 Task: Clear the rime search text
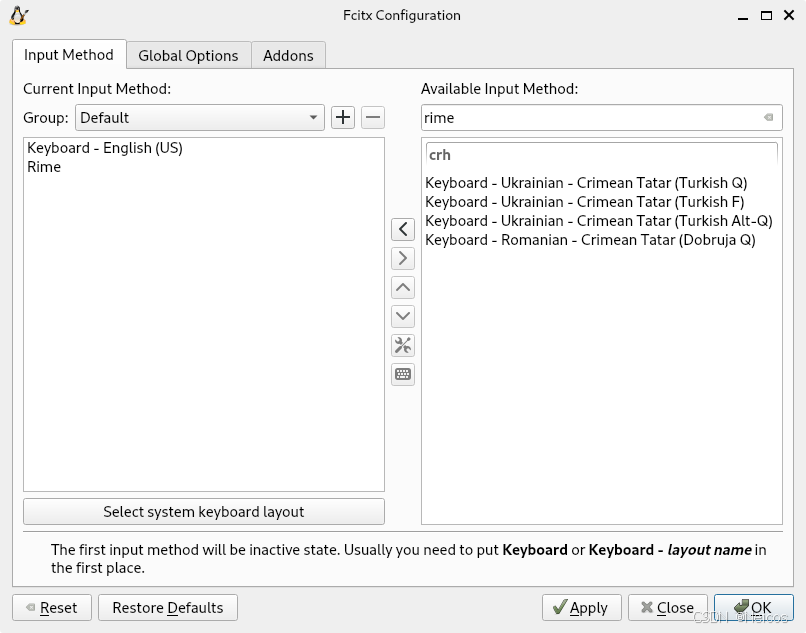pyautogui.click(x=768, y=117)
